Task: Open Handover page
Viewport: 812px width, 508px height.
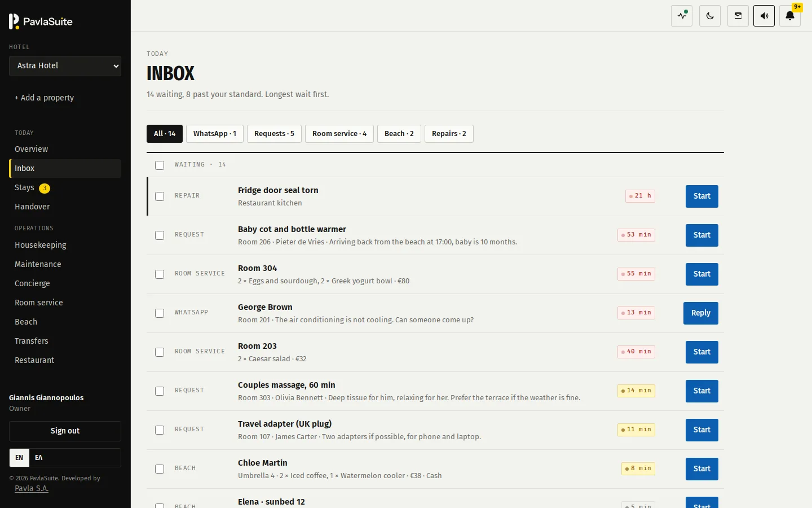Action: [65, 207]
